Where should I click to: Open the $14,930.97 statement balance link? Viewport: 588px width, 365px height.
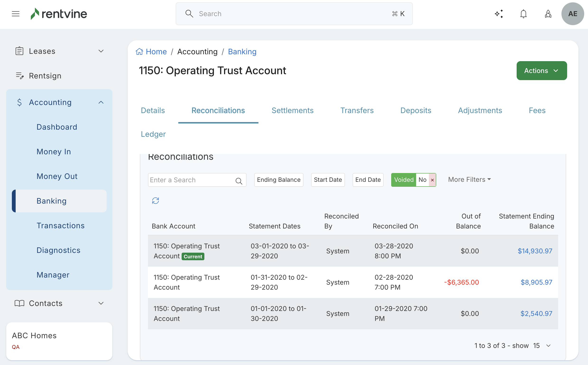pos(535,251)
